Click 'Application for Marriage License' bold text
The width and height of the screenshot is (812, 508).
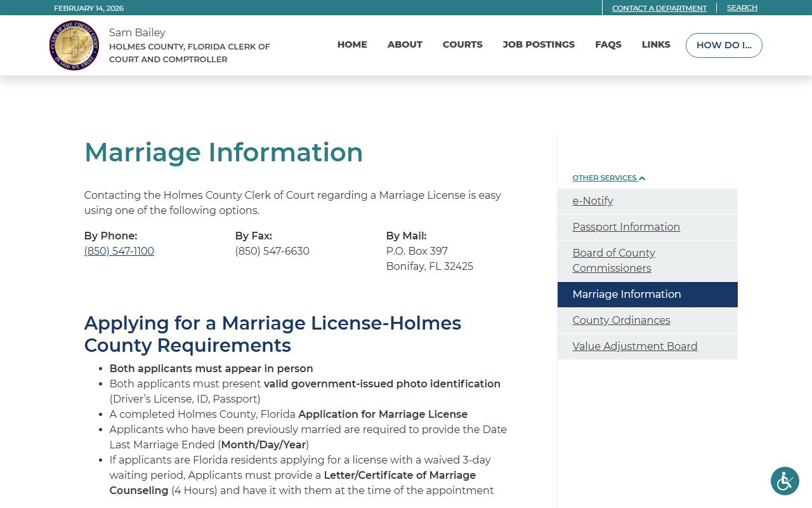click(383, 414)
